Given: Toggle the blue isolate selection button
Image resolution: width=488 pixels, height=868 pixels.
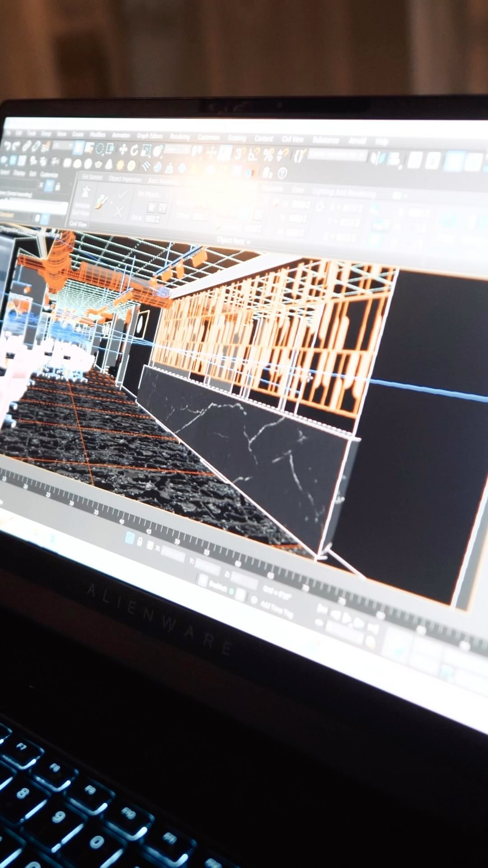Looking at the screenshot, I should coord(129,538).
